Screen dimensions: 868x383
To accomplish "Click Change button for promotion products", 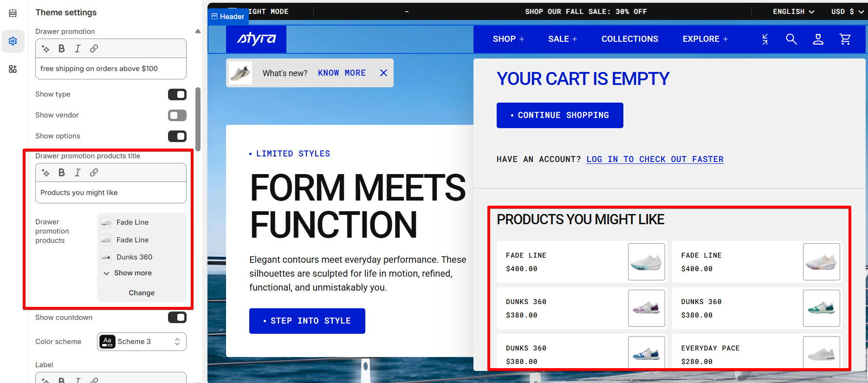I will (142, 293).
